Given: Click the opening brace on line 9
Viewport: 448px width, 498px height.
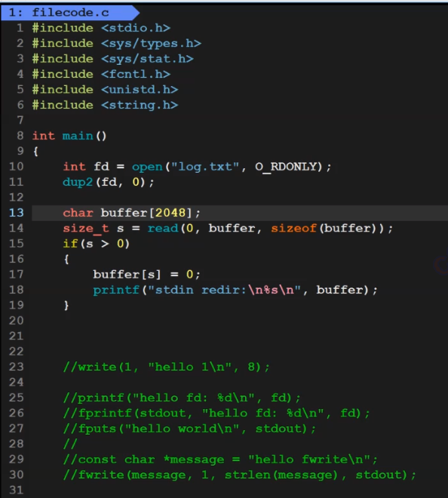Looking at the screenshot, I should tap(35, 152).
